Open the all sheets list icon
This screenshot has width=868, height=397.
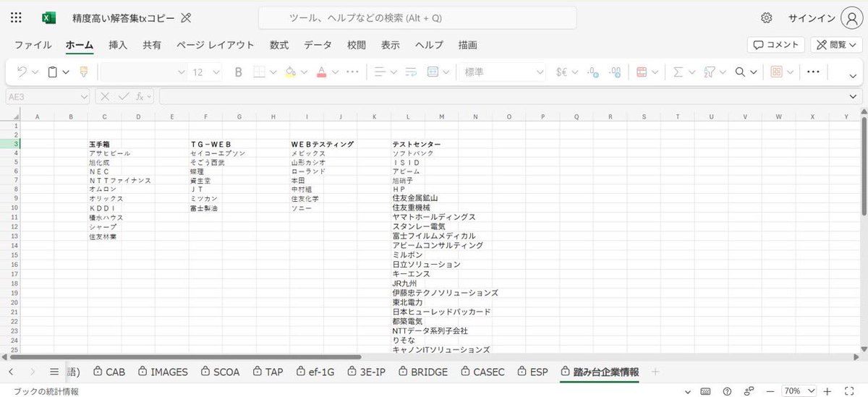click(x=54, y=372)
